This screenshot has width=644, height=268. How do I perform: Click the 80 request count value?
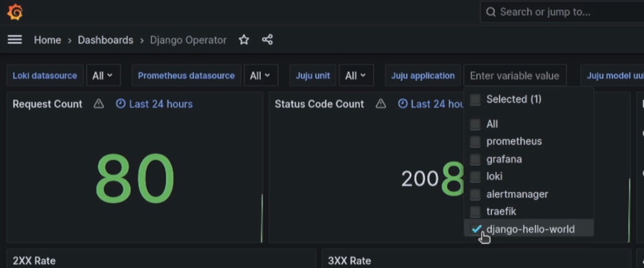(135, 178)
